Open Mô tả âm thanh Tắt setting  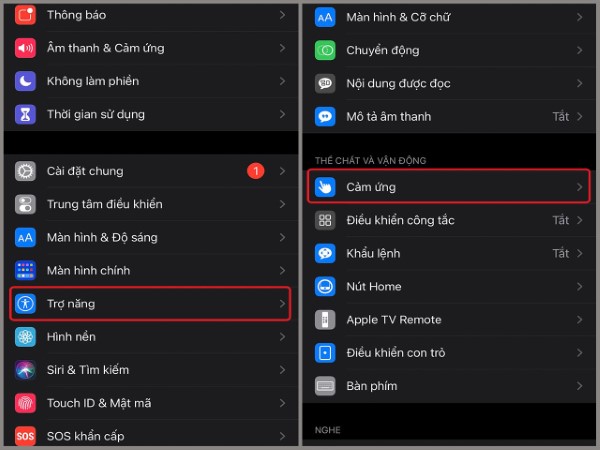click(x=451, y=116)
